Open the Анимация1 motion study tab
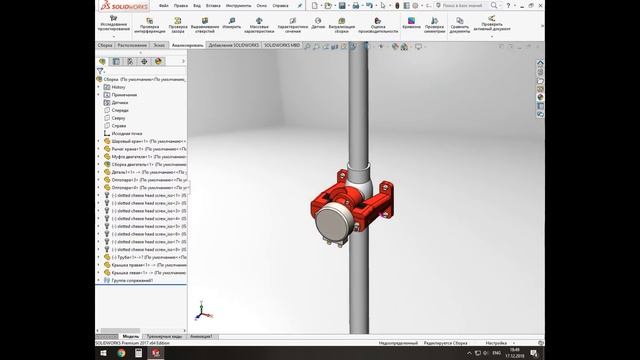This screenshot has height=360, width=640. point(201,336)
